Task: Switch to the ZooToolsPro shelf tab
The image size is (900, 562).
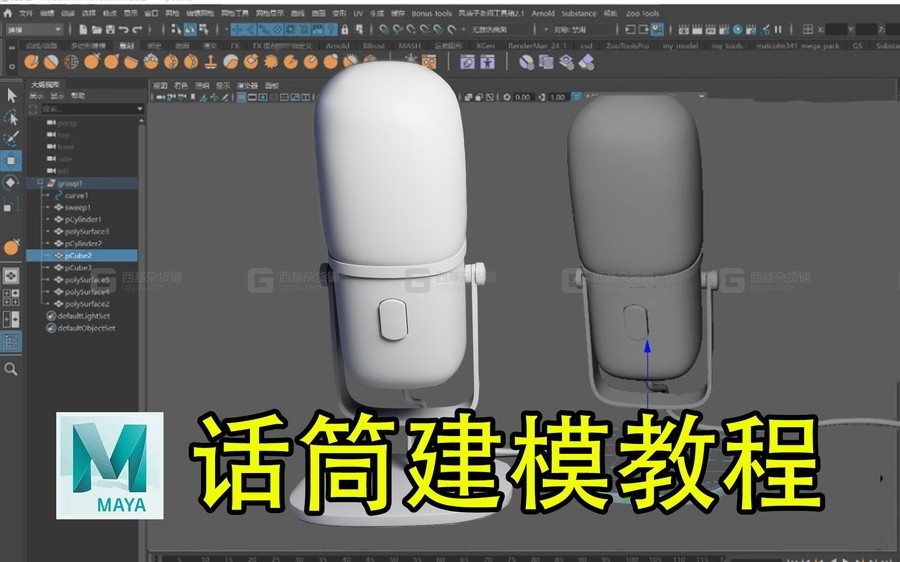Action: pyautogui.click(x=627, y=46)
